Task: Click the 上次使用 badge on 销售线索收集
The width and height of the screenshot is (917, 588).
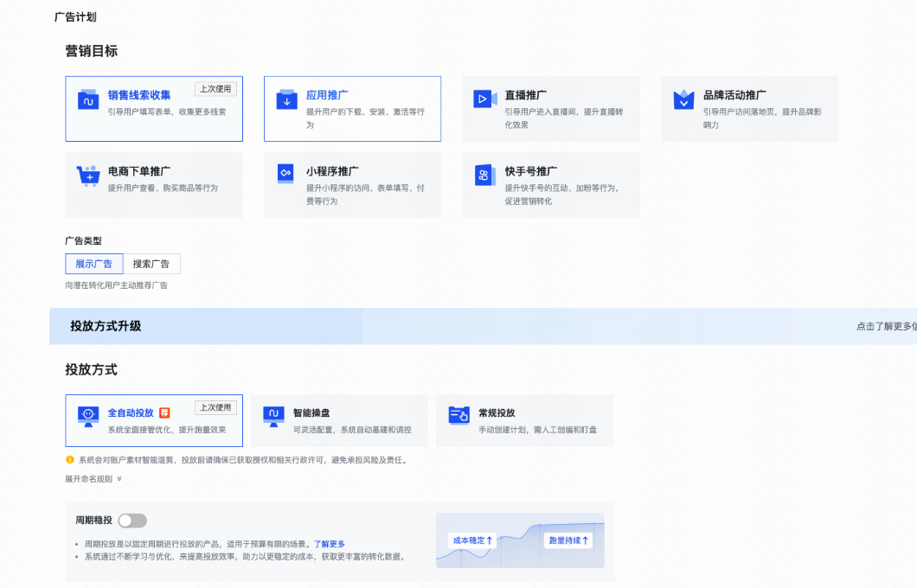Action: point(215,89)
